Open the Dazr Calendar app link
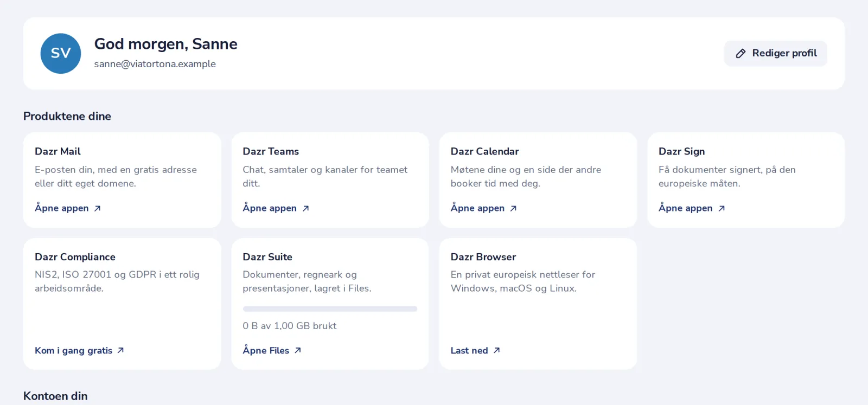 click(x=484, y=208)
